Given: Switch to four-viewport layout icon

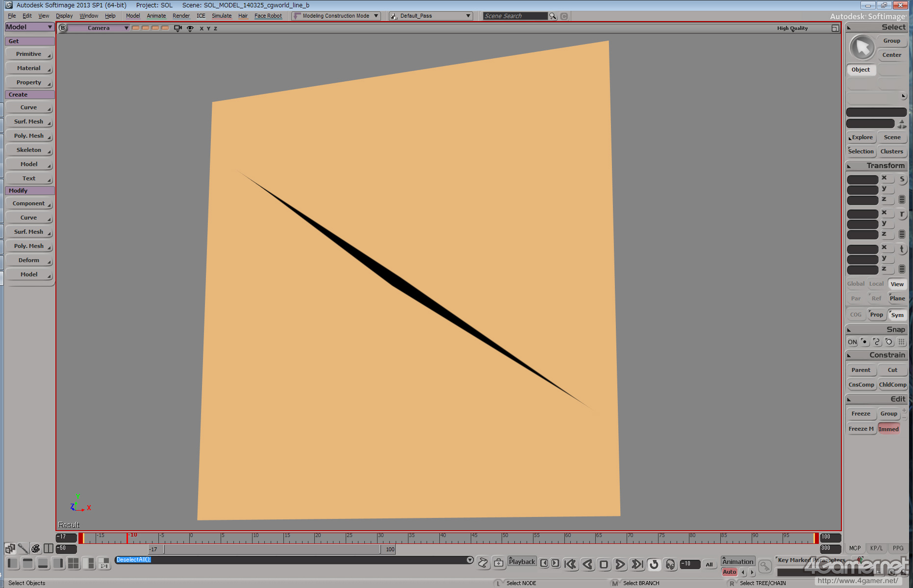Looking at the screenshot, I should [73, 563].
